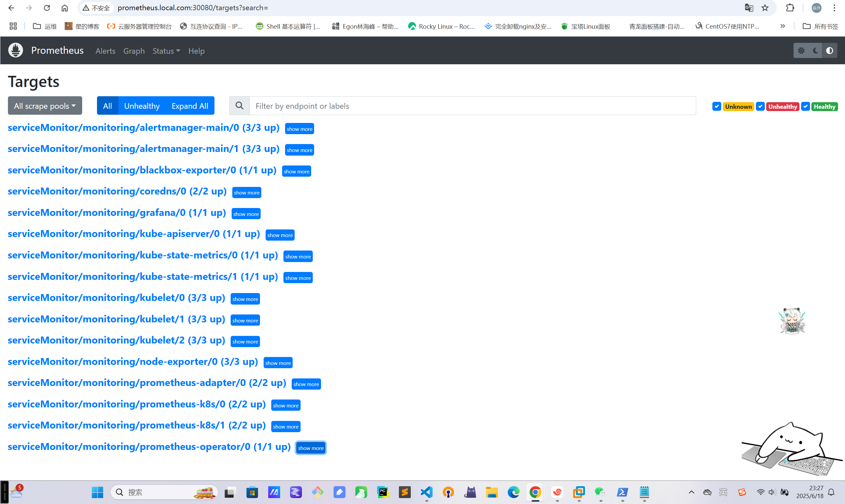Open the Alerts navigation item
845x504 pixels.
[105, 51]
